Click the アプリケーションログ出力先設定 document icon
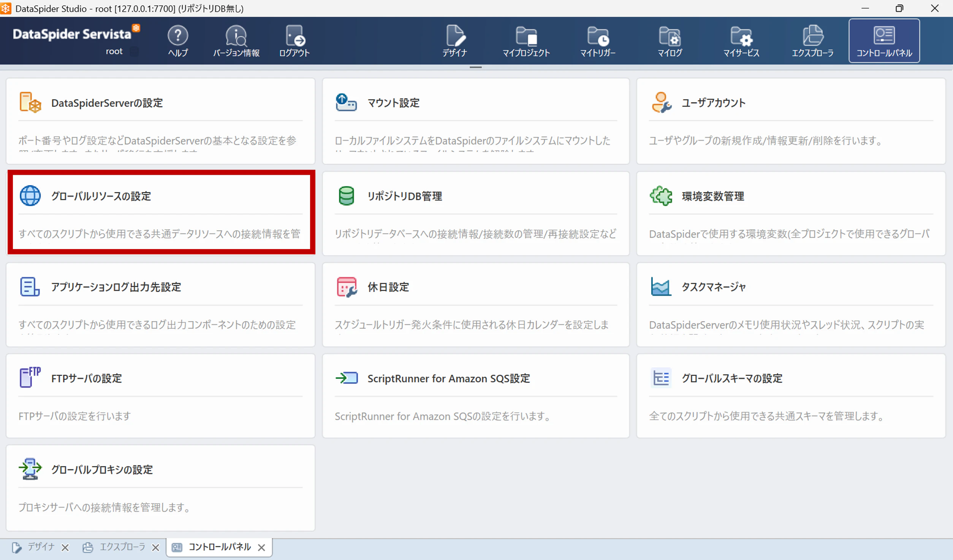This screenshot has height=560, width=953. 30,287
